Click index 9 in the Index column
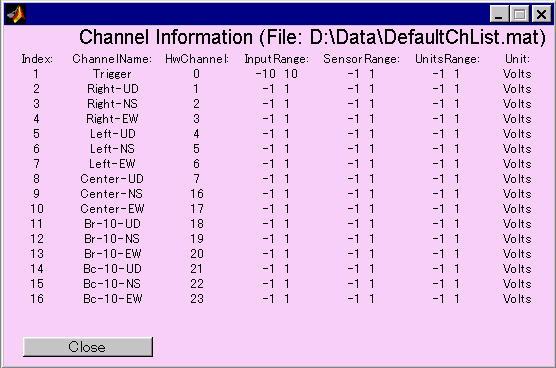 37,194
